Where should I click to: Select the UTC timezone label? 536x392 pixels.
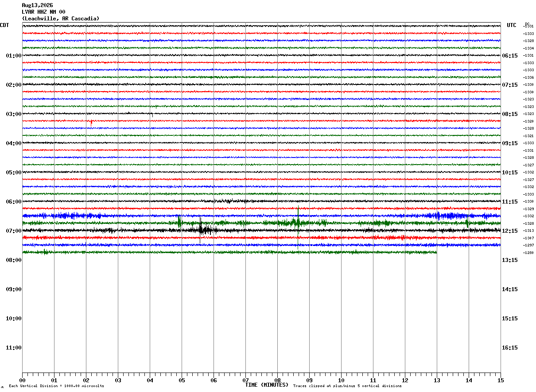(512, 25)
